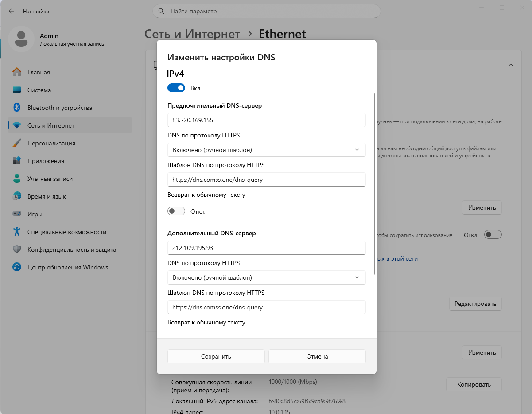Click the Специальные возможности accessibility icon
This screenshot has height=414, width=532.
coord(17,232)
